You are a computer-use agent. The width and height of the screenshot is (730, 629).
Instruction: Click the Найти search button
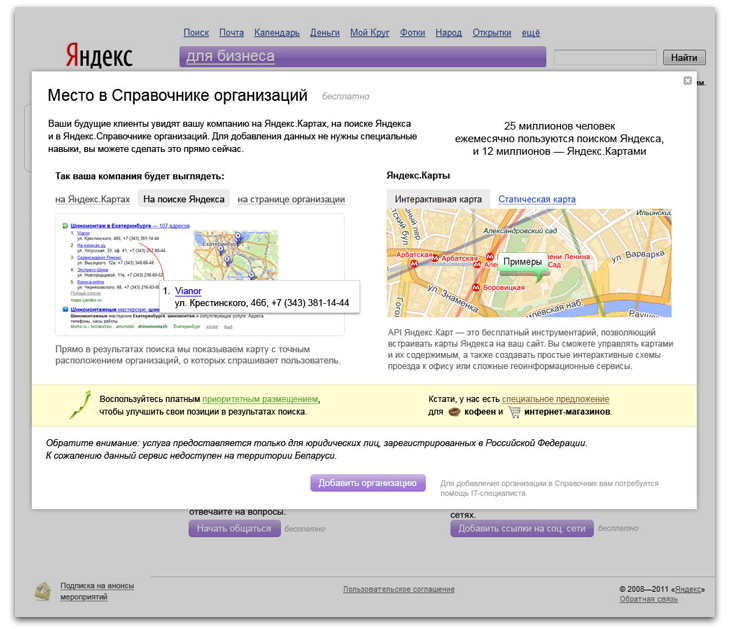[684, 58]
